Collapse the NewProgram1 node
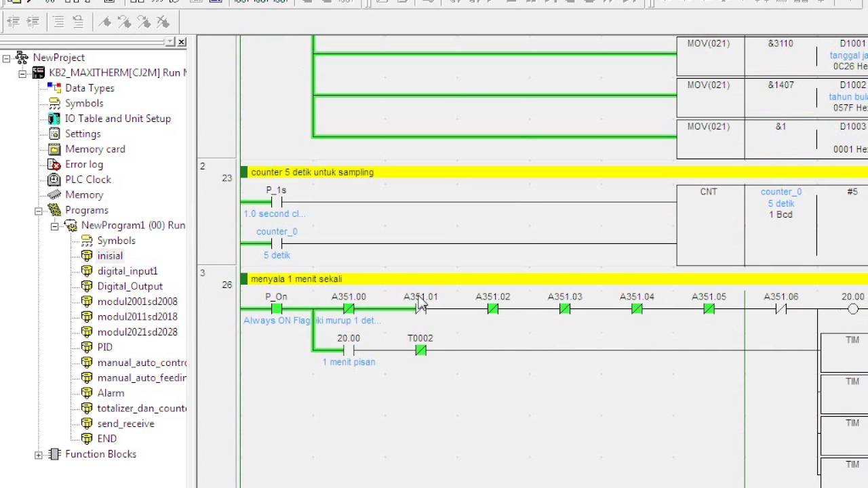The height and width of the screenshot is (488, 868). pos(54,226)
